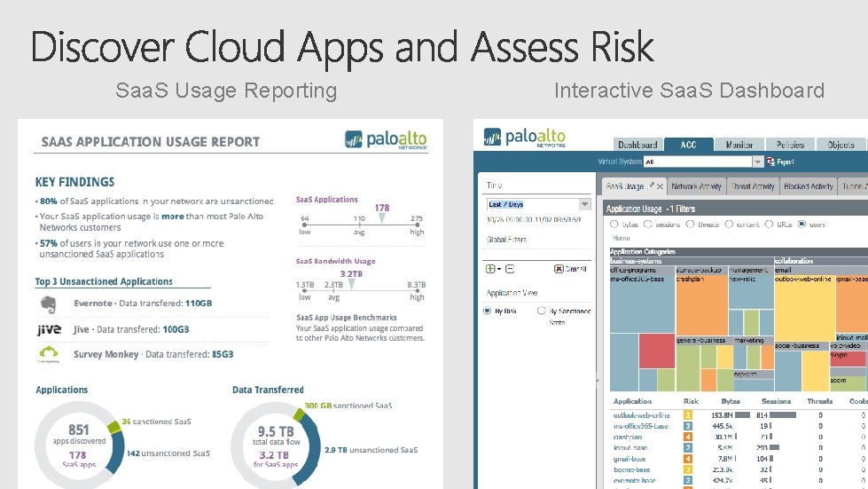
Task: Click the green add filter plus icon
Action: [x=490, y=269]
